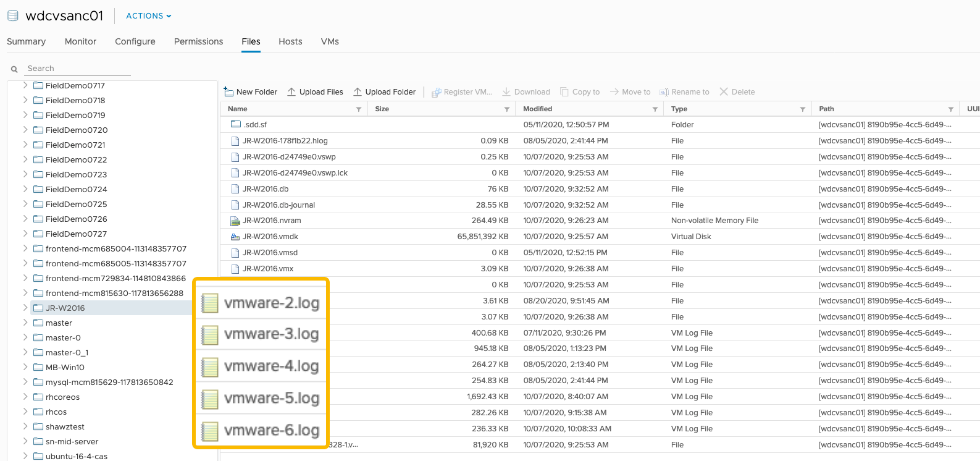Click the .sdd.sf folder icon
The width and height of the screenshot is (980, 461).
(x=235, y=124)
